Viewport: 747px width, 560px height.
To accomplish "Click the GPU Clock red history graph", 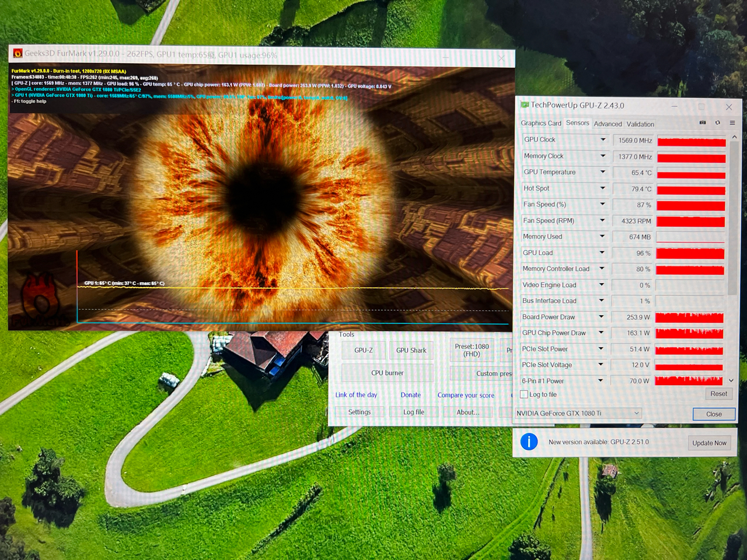I will click(x=692, y=141).
